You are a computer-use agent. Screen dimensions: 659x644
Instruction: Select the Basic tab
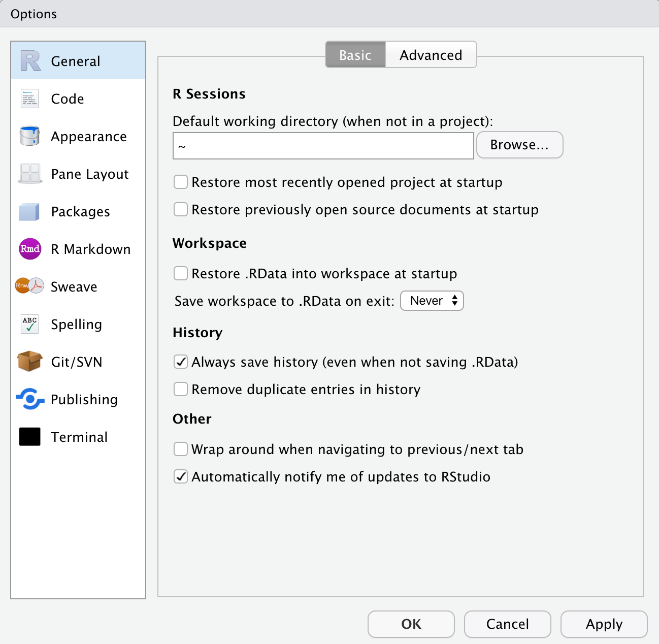(355, 54)
